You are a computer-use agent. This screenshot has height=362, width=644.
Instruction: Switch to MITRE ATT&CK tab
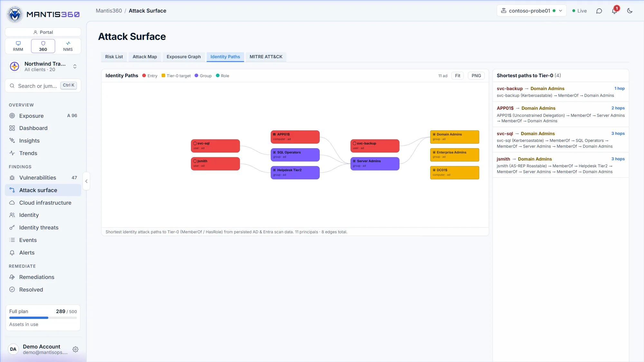point(266,57)
